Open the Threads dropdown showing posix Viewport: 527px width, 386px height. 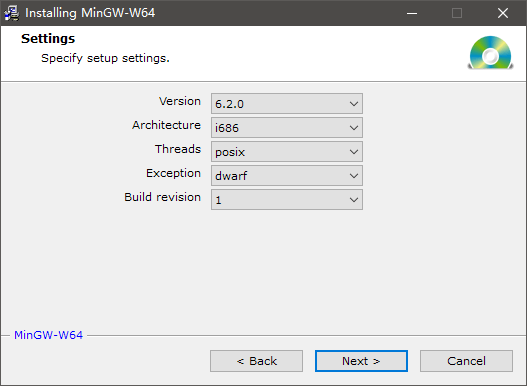(287, 152)
